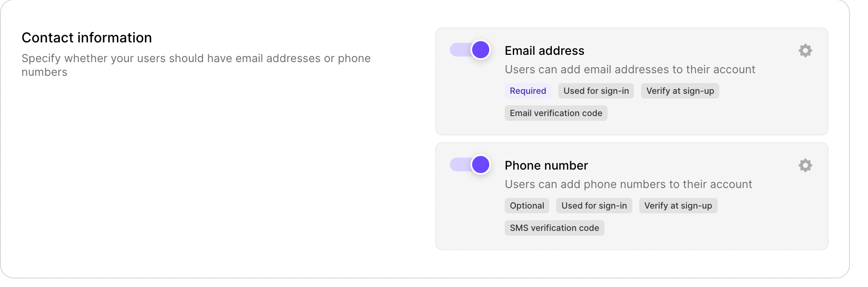Click the Contact information subtitle text
The height and width of the screenshot is (287, 868).
pos(196,59)
